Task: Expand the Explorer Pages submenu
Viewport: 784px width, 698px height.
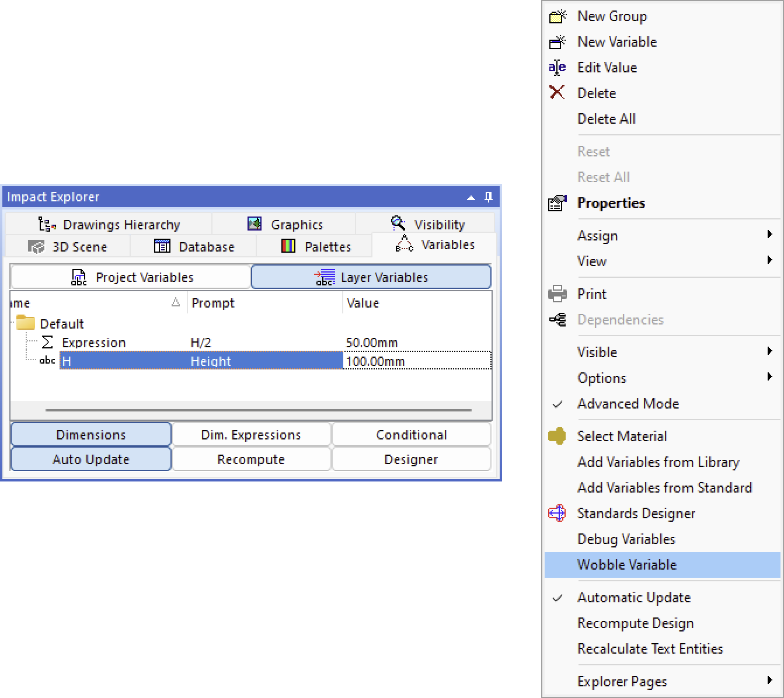Action: click(663, 682)
